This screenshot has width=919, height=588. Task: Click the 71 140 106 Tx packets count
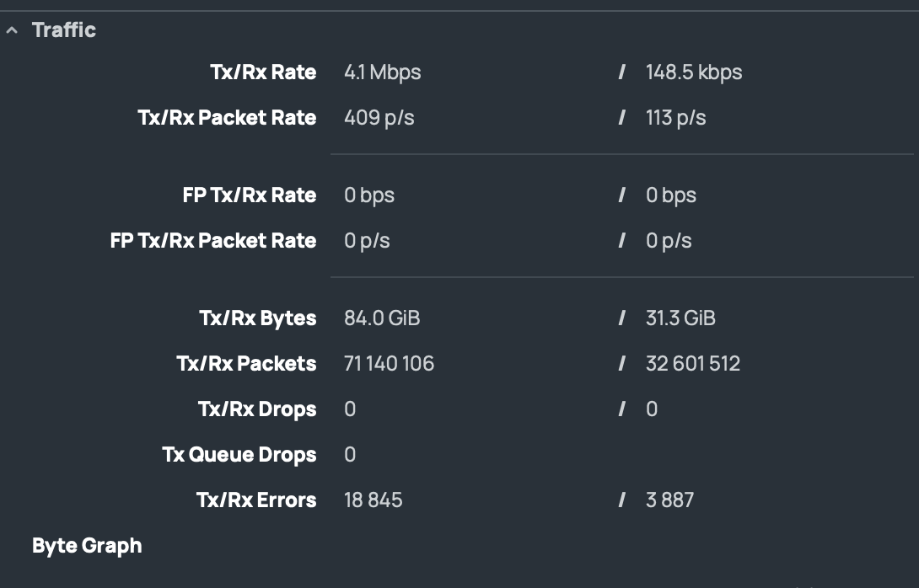point(389,364)
